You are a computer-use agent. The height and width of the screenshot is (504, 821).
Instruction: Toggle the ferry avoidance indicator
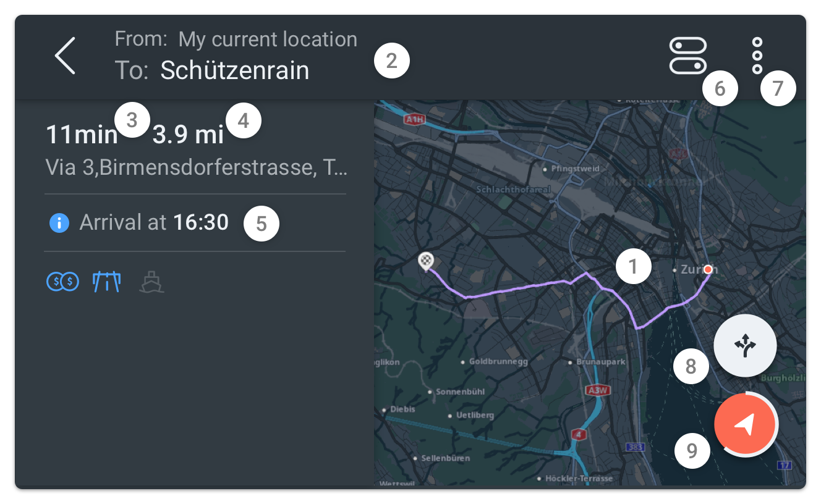(151, 282)
